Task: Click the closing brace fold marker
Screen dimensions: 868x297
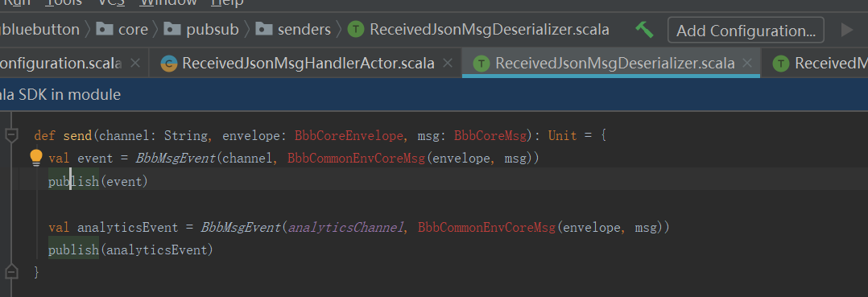Action: (11, 271)
